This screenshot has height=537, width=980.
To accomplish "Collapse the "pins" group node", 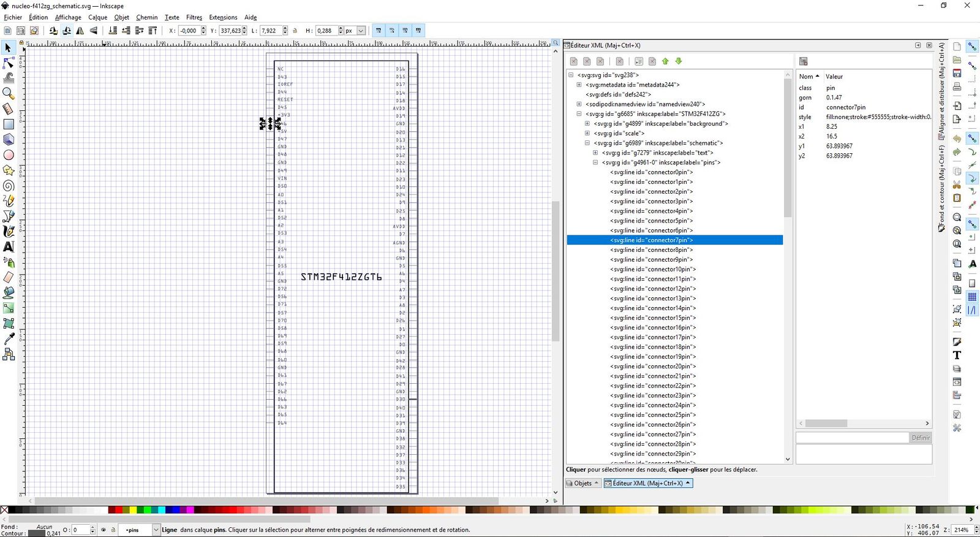I will coord(595,162).
